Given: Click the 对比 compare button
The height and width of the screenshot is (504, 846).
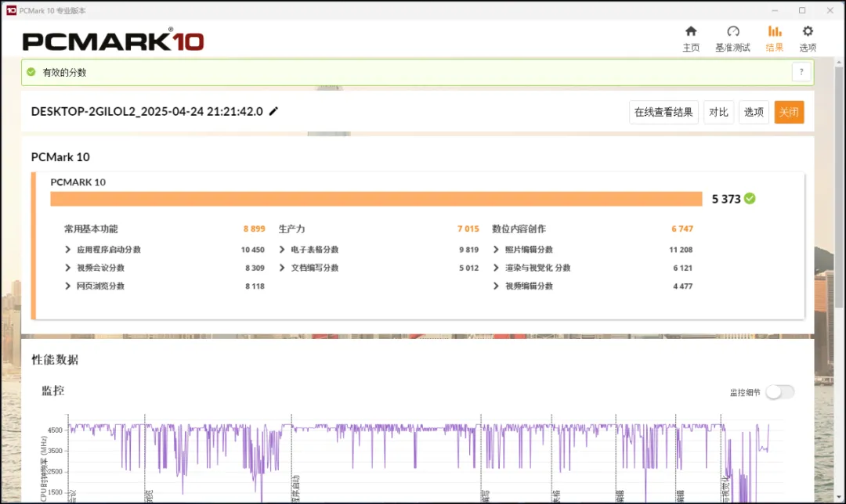Looking at the screenshot, I should point(718,112).
